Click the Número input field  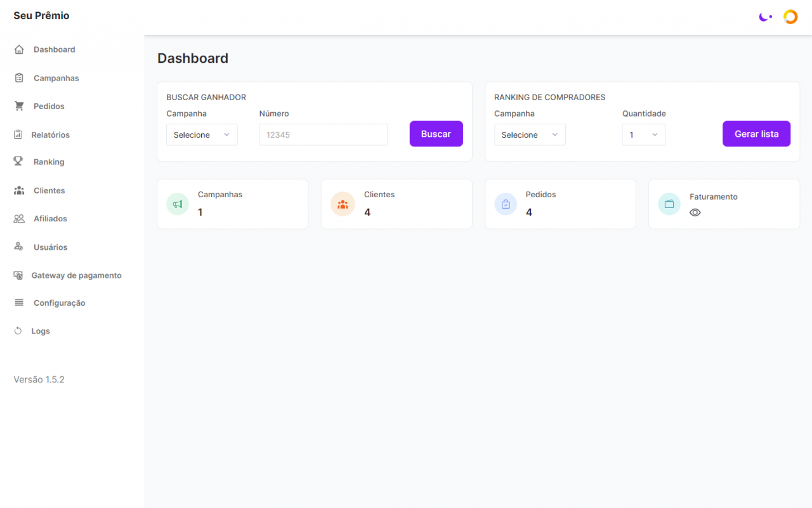(x=323, y=134)
